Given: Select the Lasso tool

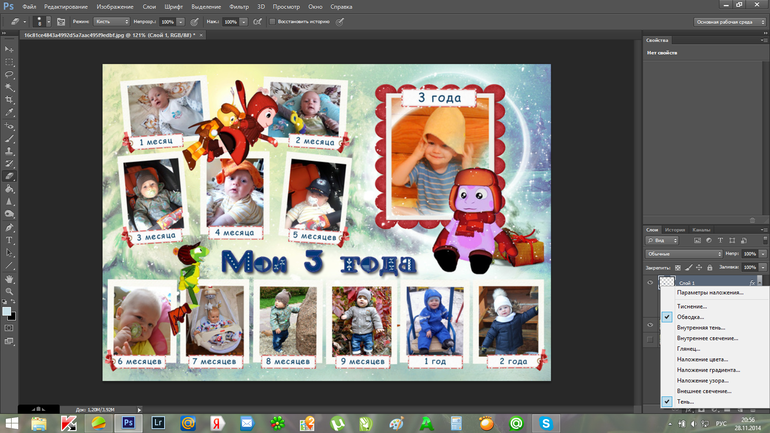Looking at the screenshot, I should (9, 75).
